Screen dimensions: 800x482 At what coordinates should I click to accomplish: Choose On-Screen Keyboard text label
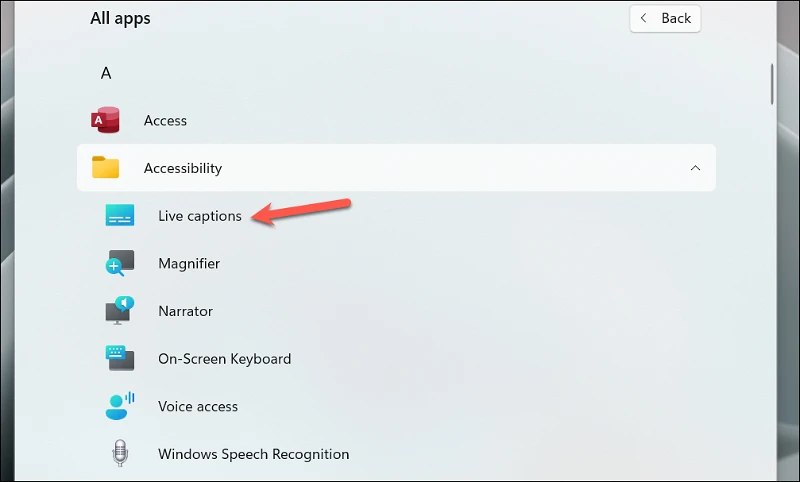224,359
